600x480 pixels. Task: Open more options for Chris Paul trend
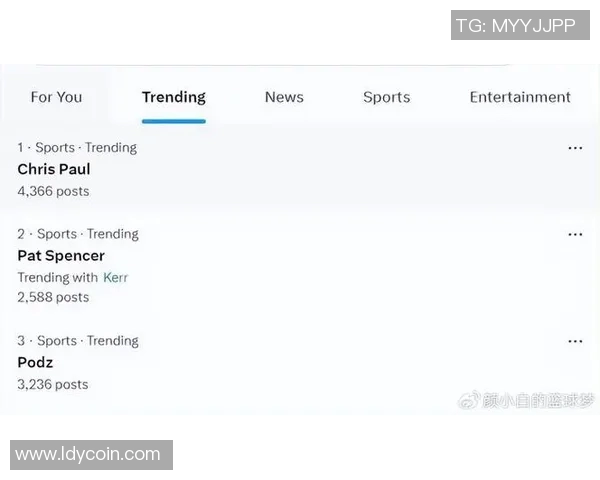click(x=575, y=148)
